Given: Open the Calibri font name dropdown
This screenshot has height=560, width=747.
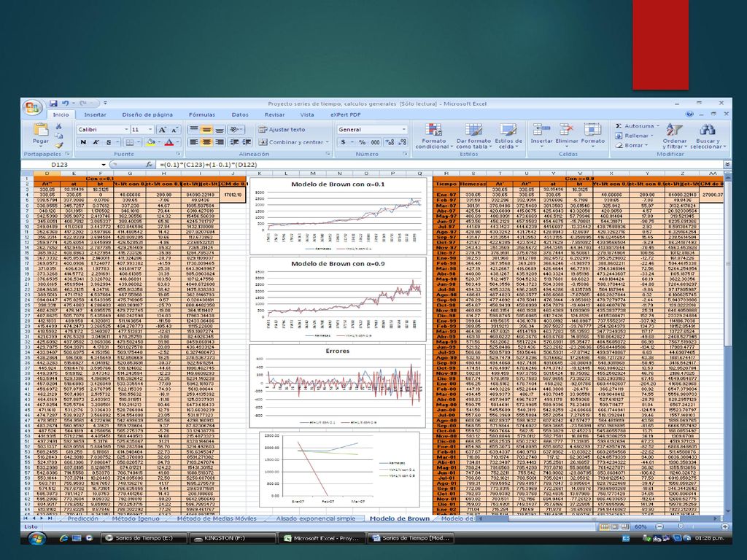Looking at the screenshot, I should click(126, 130).
